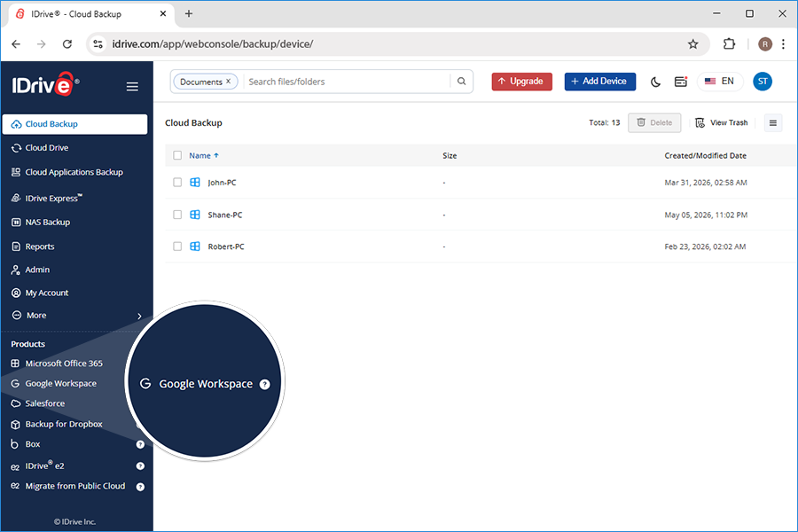Open Cloud Applications Backup

[x=74, y=173]
